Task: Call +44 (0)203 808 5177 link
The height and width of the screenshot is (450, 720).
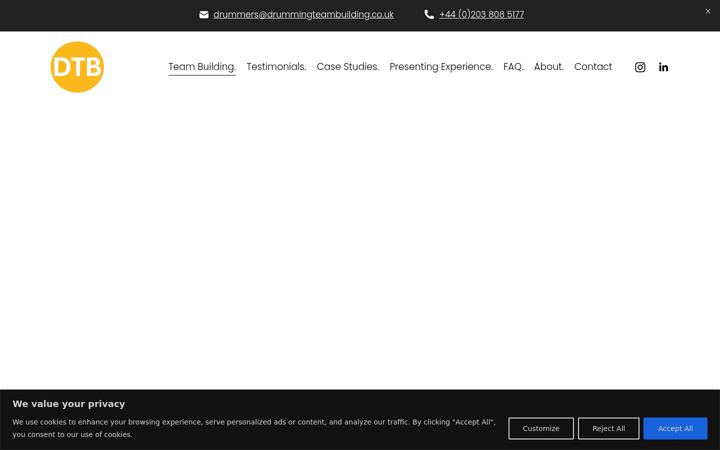Action: [x=482, y=15]
